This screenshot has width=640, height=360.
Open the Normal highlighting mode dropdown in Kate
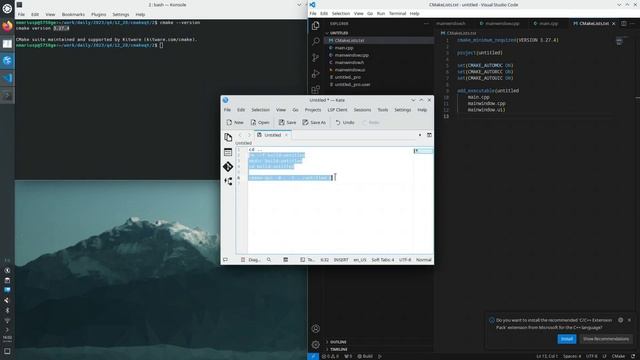click(x=424, y=260)
